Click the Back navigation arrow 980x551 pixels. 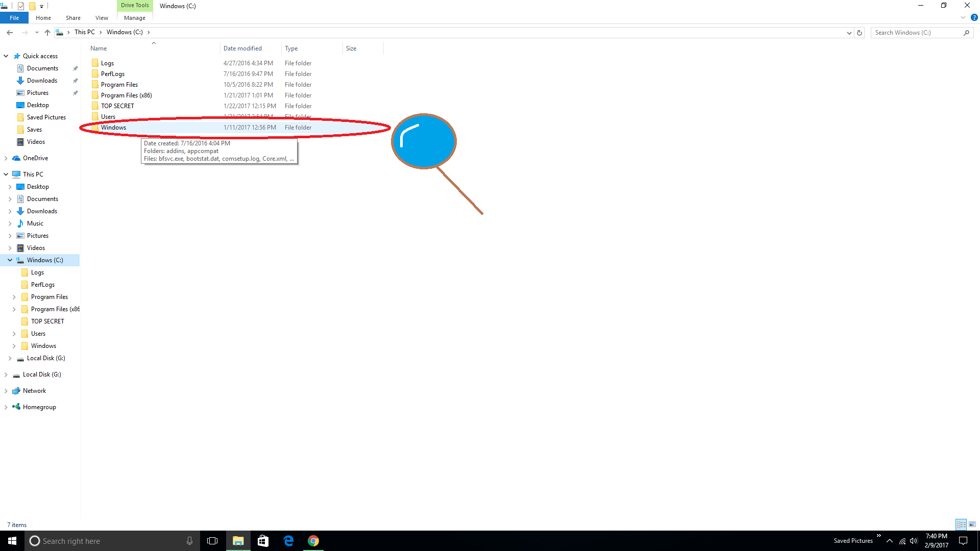tap(10, 32)
